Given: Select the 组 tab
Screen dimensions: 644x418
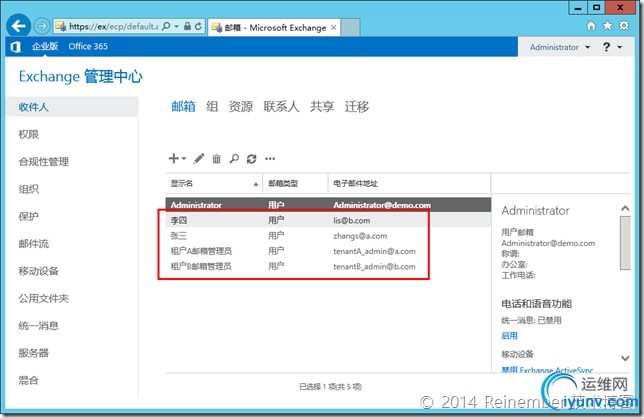Looking at the screenshot, I should click(x=212, y=107).
